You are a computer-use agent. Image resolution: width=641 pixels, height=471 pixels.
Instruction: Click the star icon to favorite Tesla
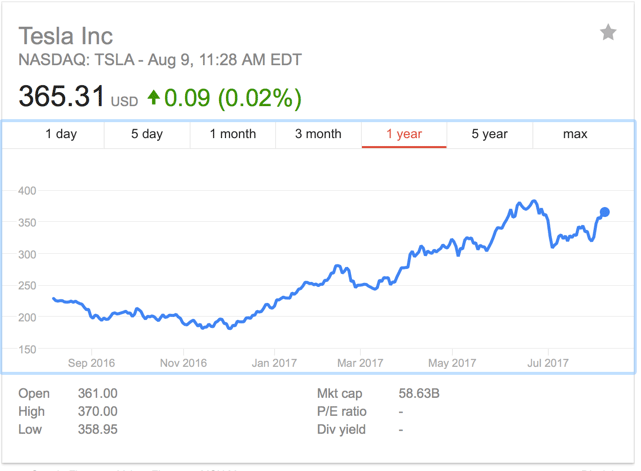pos(608,33)
